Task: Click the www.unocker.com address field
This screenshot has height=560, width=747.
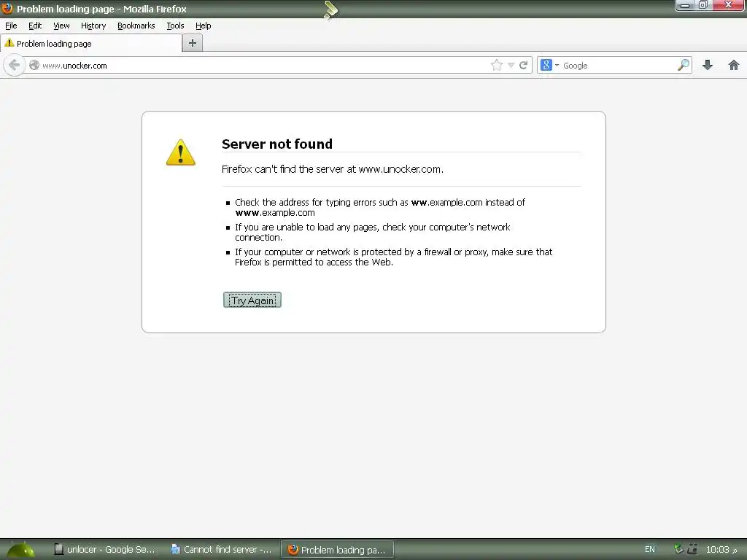Action: tap(258, 65)
